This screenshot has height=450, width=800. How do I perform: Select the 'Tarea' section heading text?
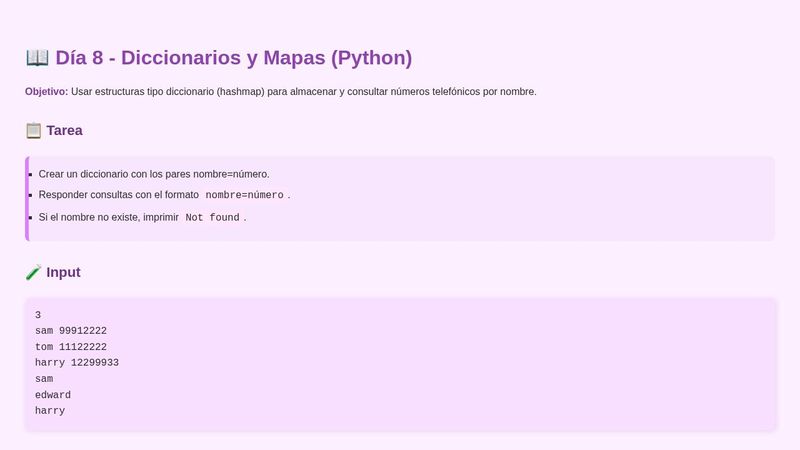[64, 130]
